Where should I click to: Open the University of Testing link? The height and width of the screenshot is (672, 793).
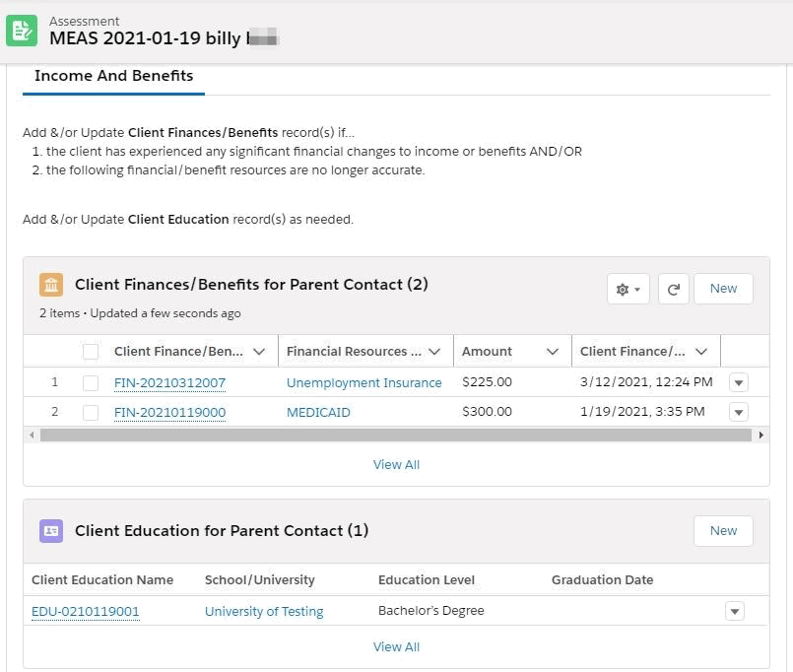coord(264,611)
